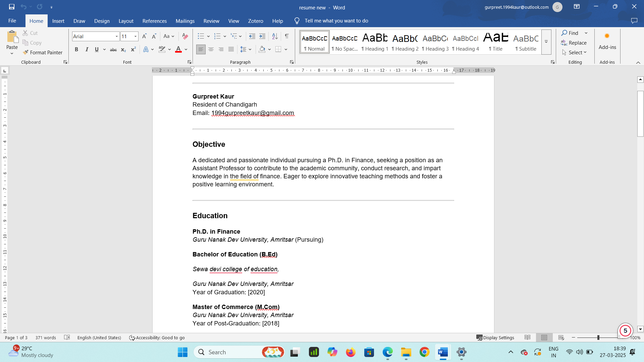Open the bullet list style dropdown arrow
The image size is (644, 362).
208,36
